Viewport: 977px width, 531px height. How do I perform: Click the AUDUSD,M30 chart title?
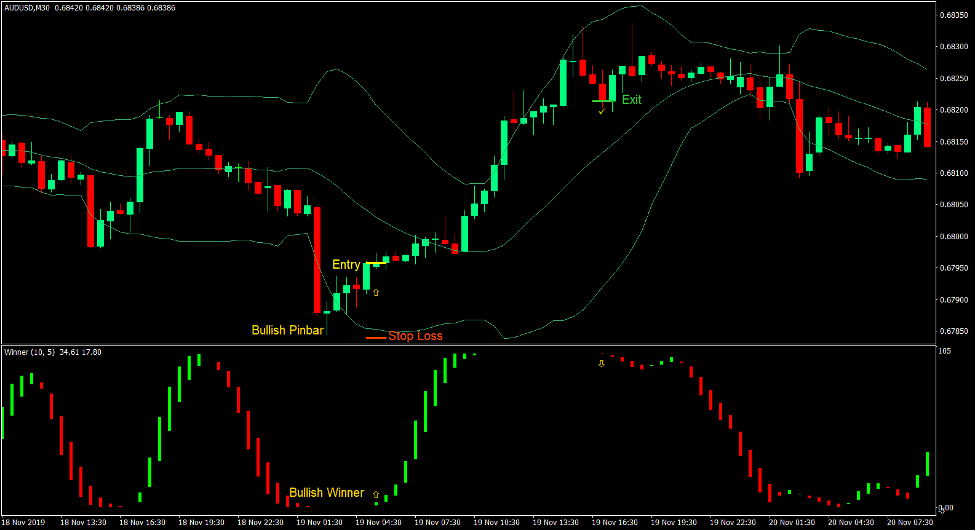pos(32,7)
